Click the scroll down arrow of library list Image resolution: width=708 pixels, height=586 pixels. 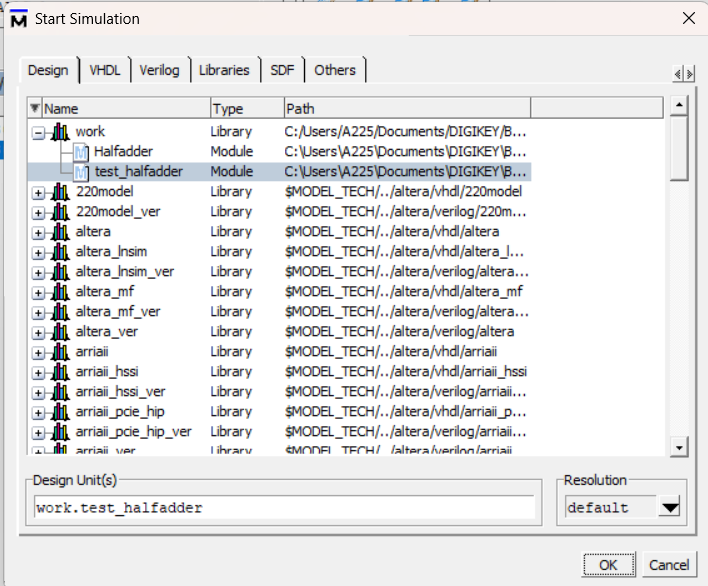679,447
